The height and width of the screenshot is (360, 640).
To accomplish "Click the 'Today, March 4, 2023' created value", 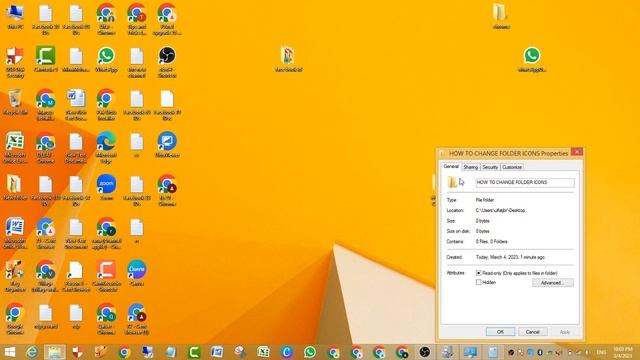I will (510, 258).
